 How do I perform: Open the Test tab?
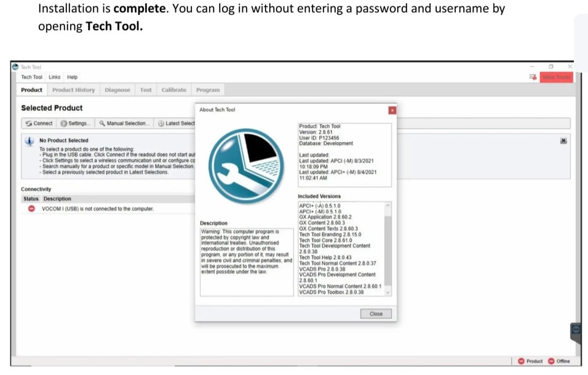(146, 90)
